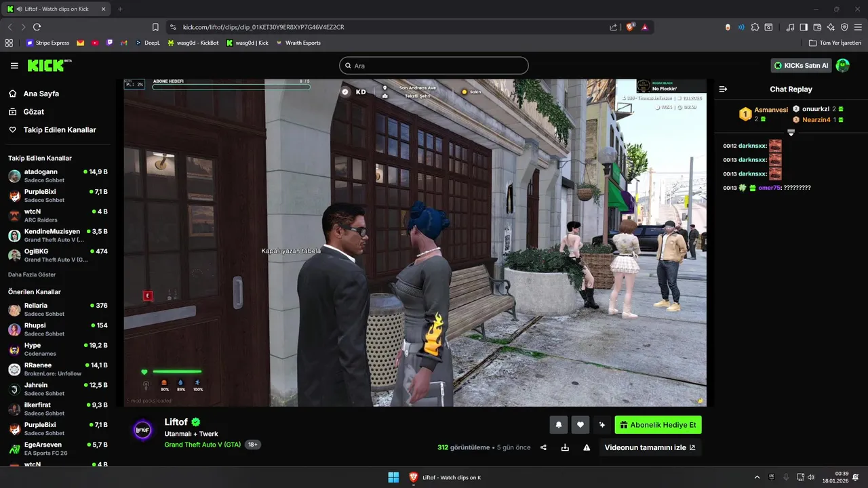Collapse the Chat Replay panel arrow
Image resolution: width=868 pixels, height=488 pixels.
pyautogui.click(x=723, y=89)
